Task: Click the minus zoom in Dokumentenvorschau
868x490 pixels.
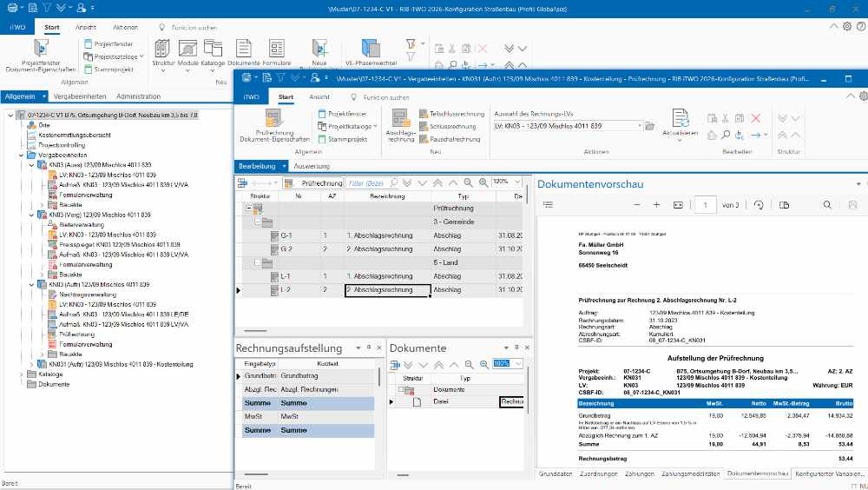Action: [x=636, y=205]
